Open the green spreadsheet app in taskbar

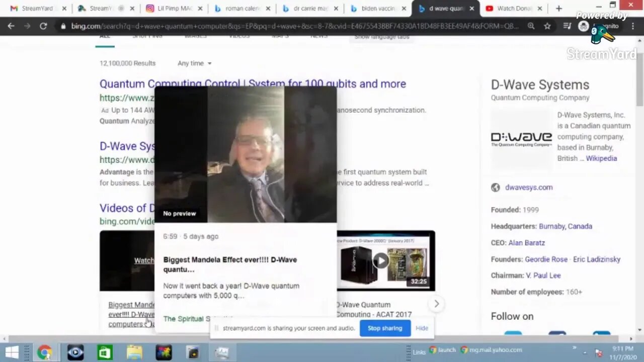point(105,352)
